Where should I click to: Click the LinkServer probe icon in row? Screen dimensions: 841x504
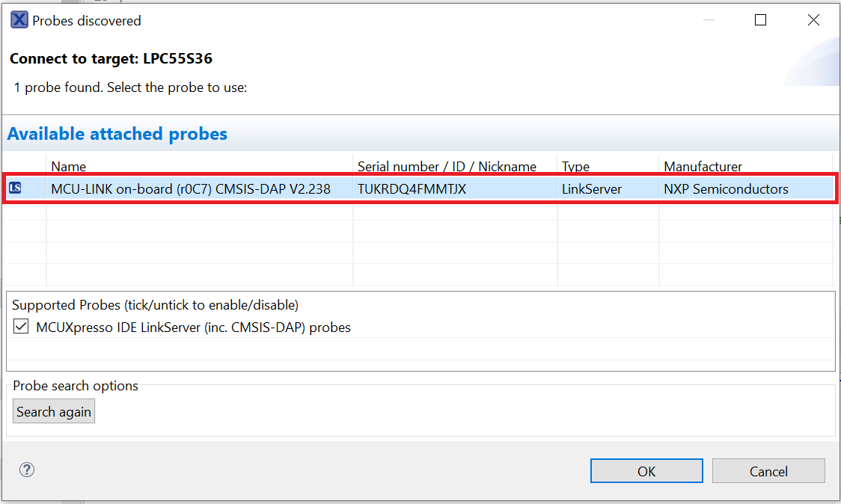pos(15,189)
